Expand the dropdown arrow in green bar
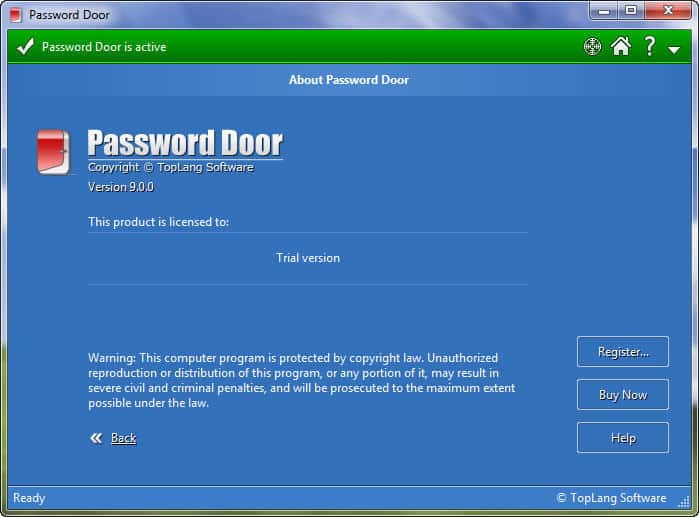The width and height of the screenshot is (699, 517). tap(674, 50)
